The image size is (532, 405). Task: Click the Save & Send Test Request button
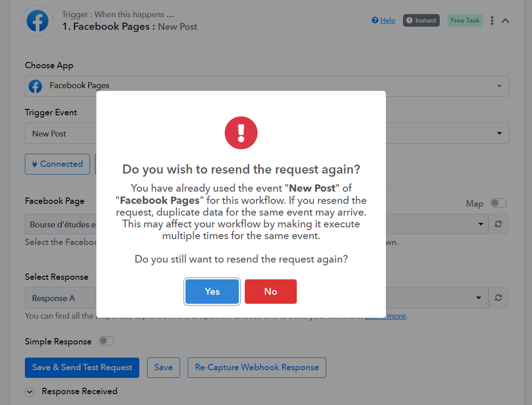82,367
